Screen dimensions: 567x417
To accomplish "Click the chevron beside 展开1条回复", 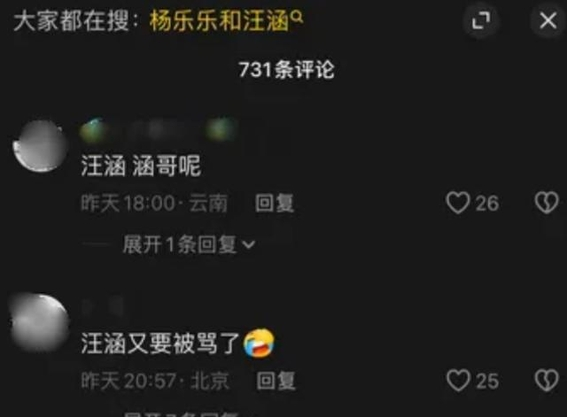I will tap(249, 246).
